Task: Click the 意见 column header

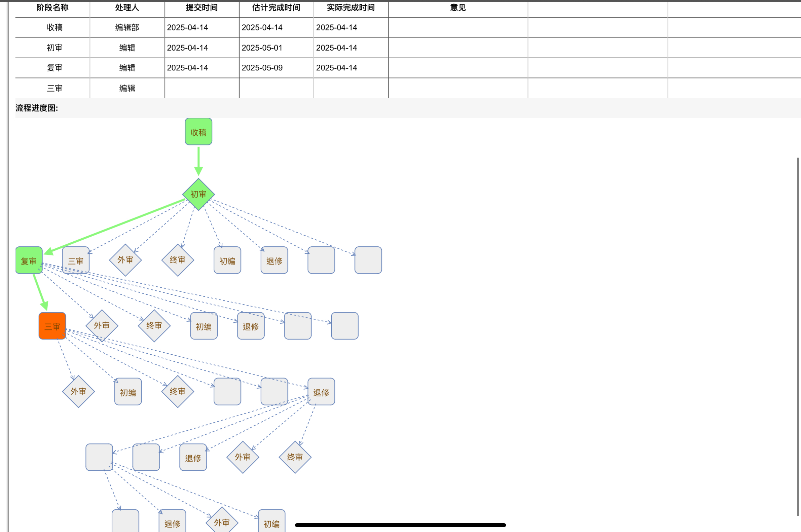Action: coord(458,8)
